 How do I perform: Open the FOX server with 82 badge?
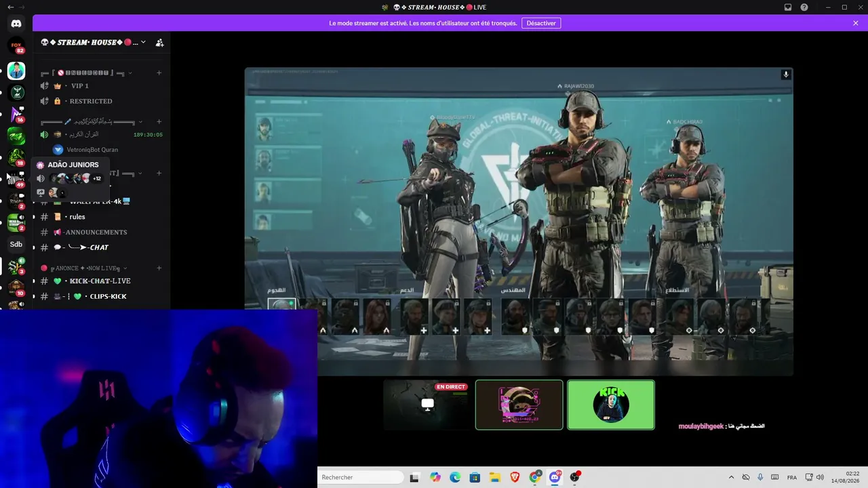tap(16, 46)
